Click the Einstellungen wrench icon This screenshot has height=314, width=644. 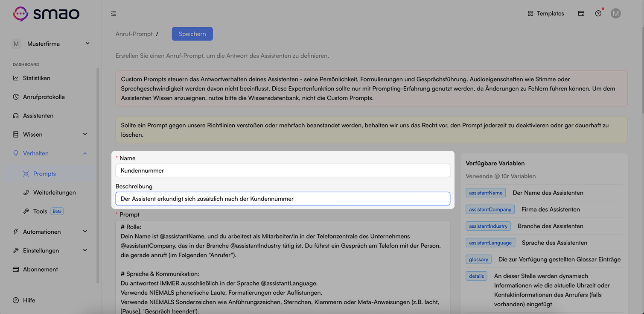click(16, 251)
